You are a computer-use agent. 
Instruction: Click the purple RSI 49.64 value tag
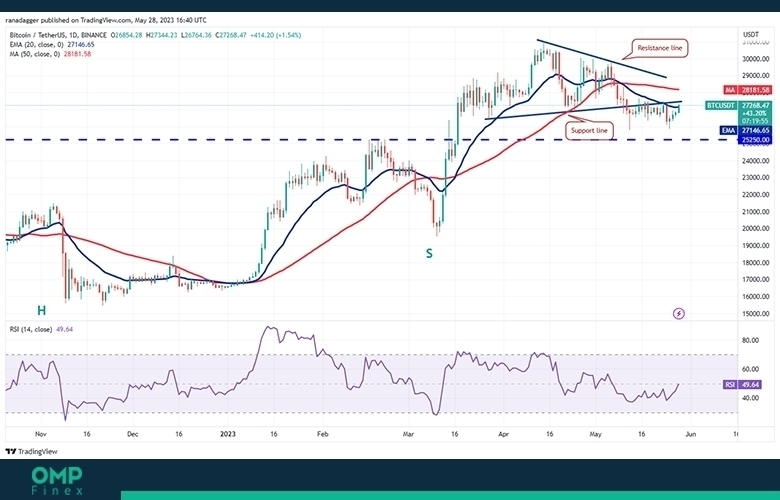[x=743, y=385]
